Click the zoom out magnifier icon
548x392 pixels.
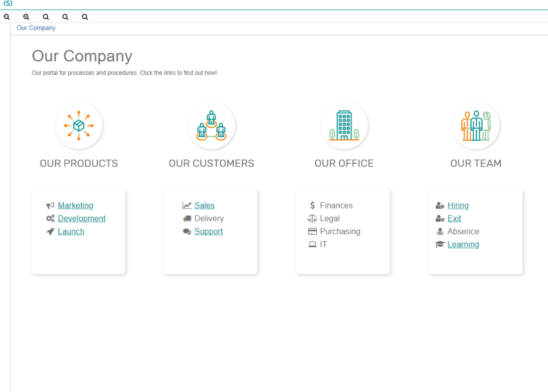pyautogui.click(x=7, y=17)
